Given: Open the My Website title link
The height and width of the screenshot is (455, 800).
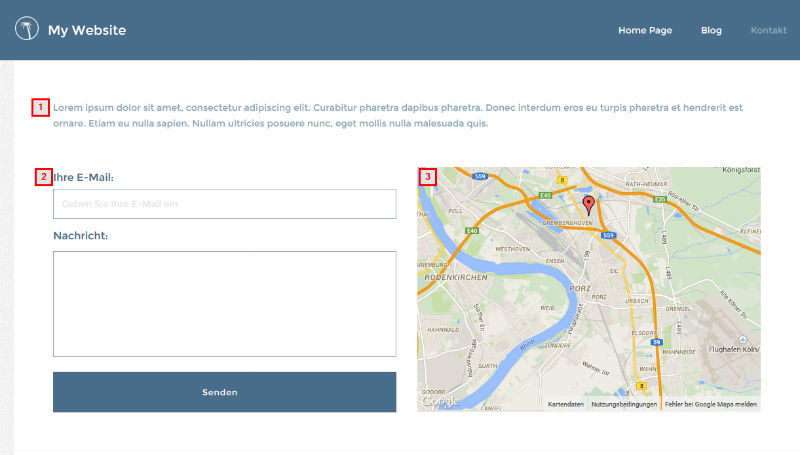Looking at the screenshot, I should pyautogui.click(x=87, y=30).
